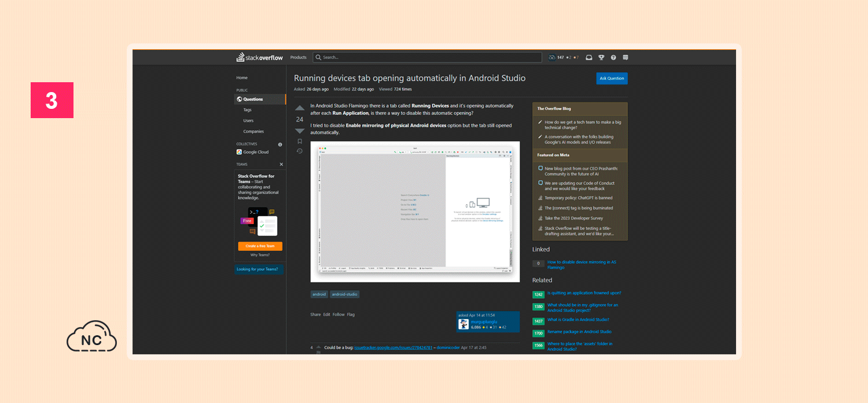Open the Android Studio screenshot image

(415, 211)
